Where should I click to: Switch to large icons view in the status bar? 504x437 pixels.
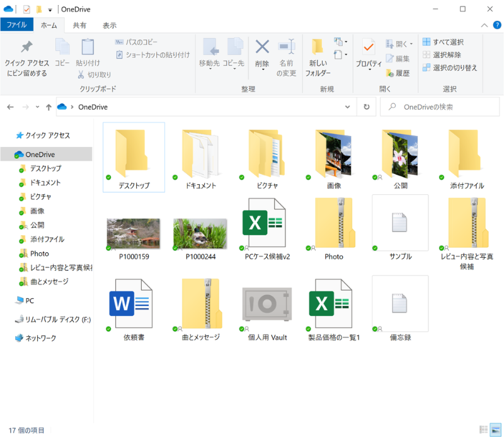point(495,429)
